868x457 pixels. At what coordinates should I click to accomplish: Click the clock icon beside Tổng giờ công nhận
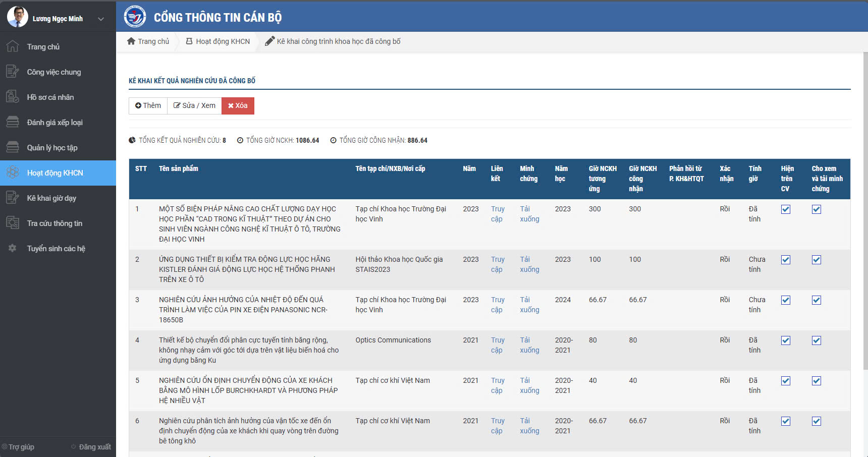click(x=333, y=140)
